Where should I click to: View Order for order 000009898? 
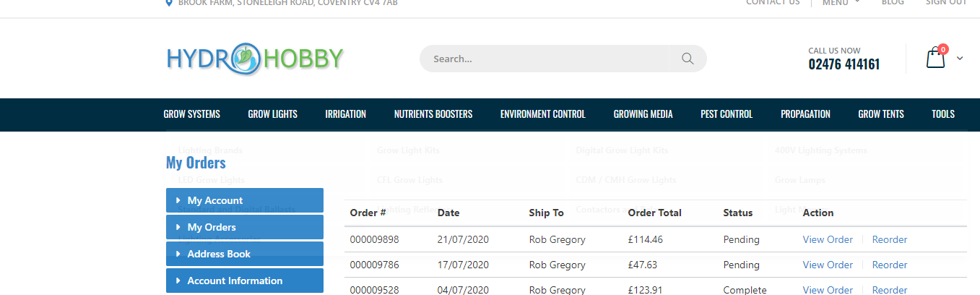[828, 239]
